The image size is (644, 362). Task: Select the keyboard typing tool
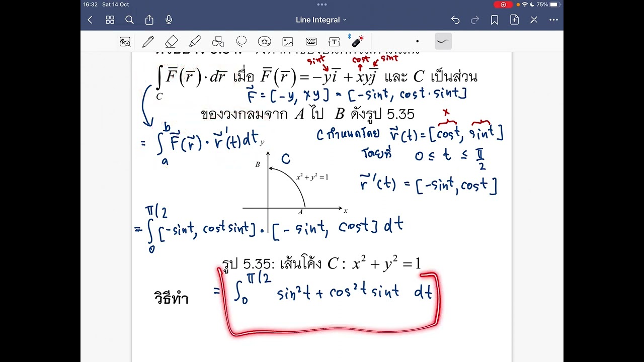[311, 42]
